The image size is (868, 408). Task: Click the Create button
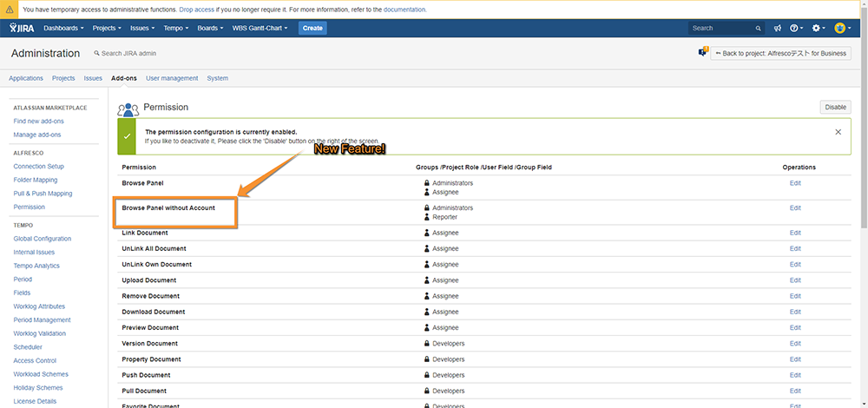pos(312,29)
